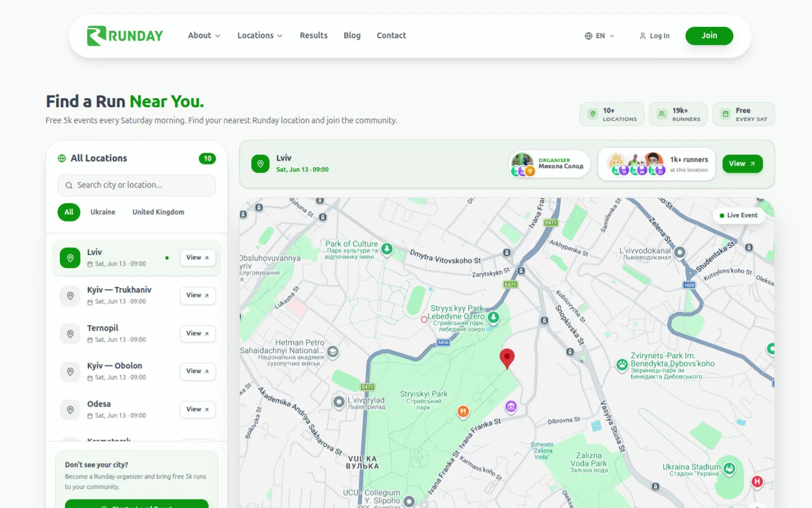This screenshot has width=812, height=508.
Task: Click the red location marker on map
Action: tap(507, 358)
